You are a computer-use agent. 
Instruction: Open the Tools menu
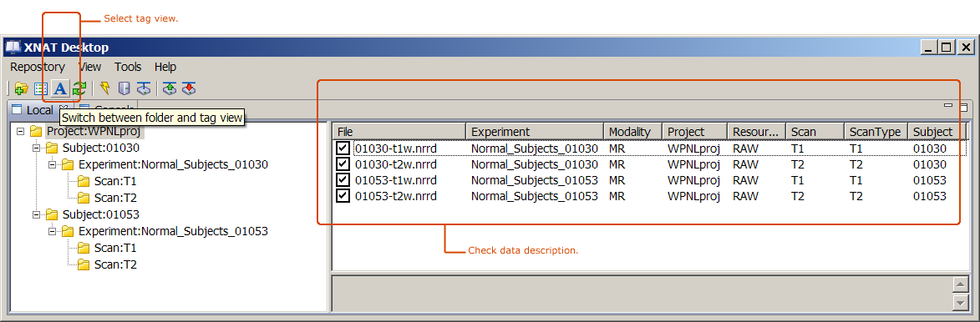128,67
